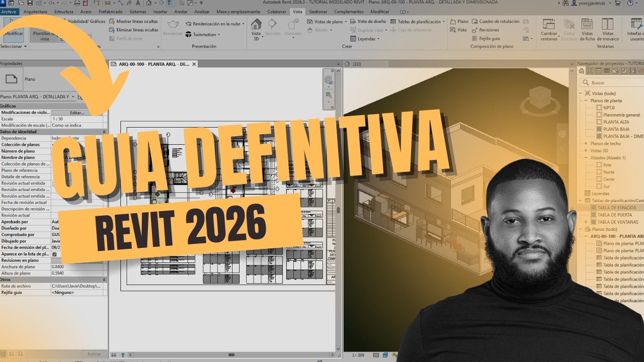
Task: Click Mostrar líneas ocultas
Action: coord(133,22)
